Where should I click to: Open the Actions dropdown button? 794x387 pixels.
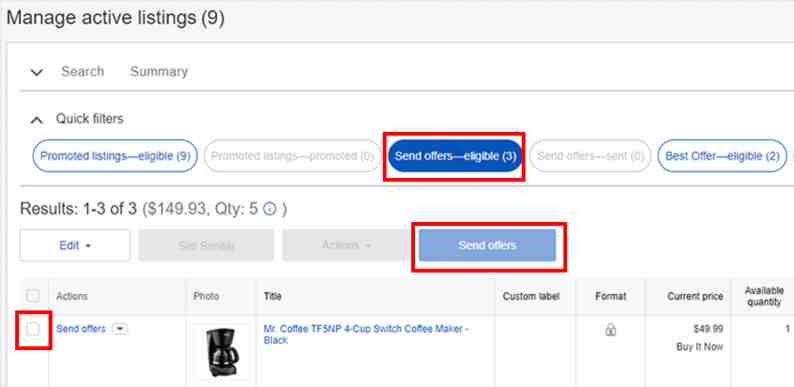pyautogui.click(x=346, y=246)
